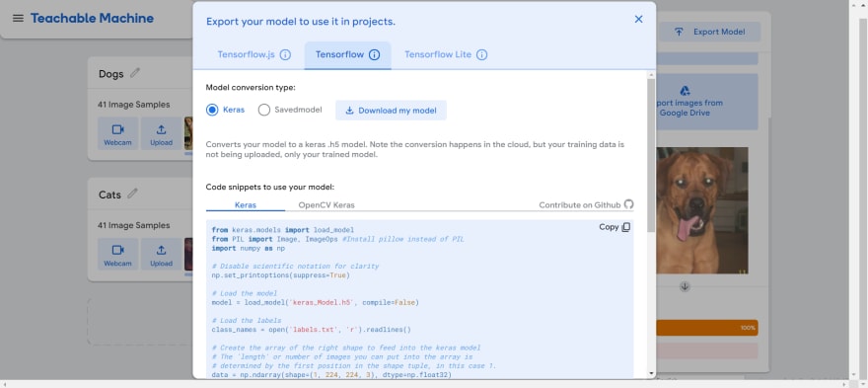The height and width of the screenshot is (388, 868).
Task: Click import images from Google Drive
Action: tap(706, 103)
